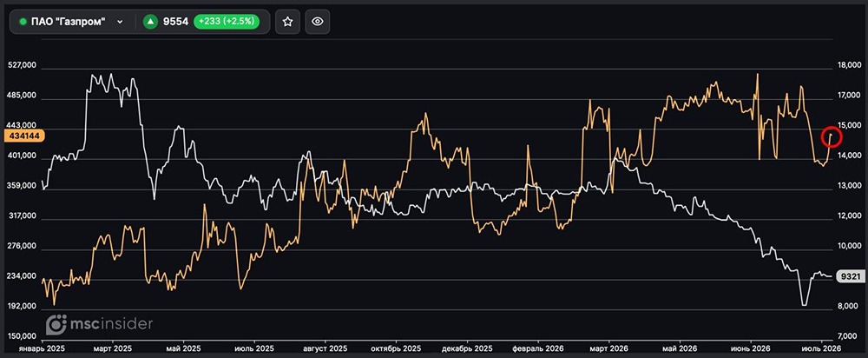Click the 150,000 left axis value
Screen dimensions: 868x358
pyautogui.click(x=23, y=336)
